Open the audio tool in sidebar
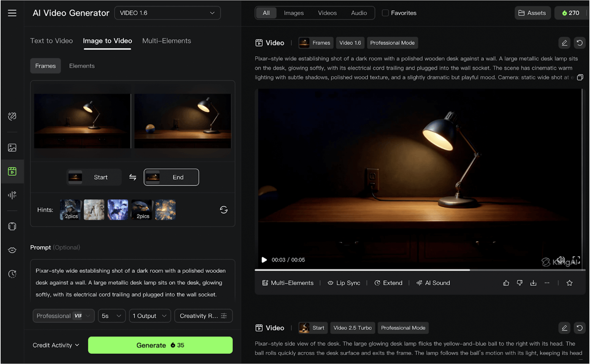 pos(12,195)
